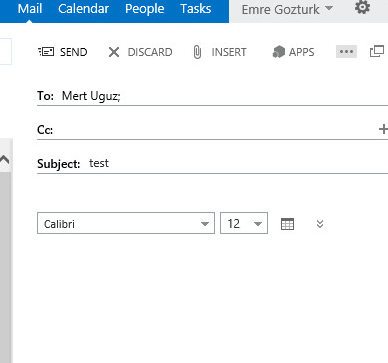Click the Mert Uguz recipient in To
388x363 pixels.
click(x=91, y=96)
